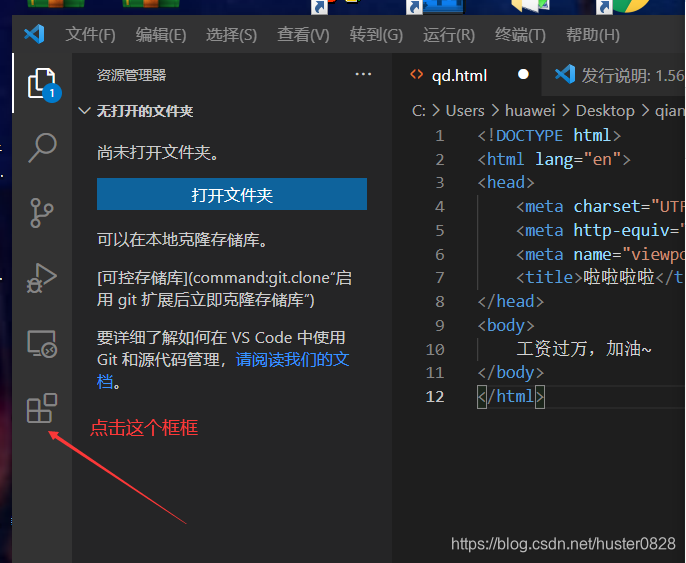Viewport: 686px width, 563px height.
Task: Click the title 啦啦啦啦 code line
Action: 600,277
